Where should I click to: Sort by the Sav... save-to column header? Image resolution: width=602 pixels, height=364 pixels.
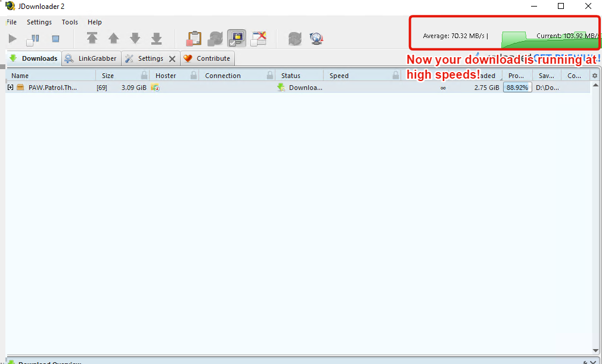tap(547, 76)
